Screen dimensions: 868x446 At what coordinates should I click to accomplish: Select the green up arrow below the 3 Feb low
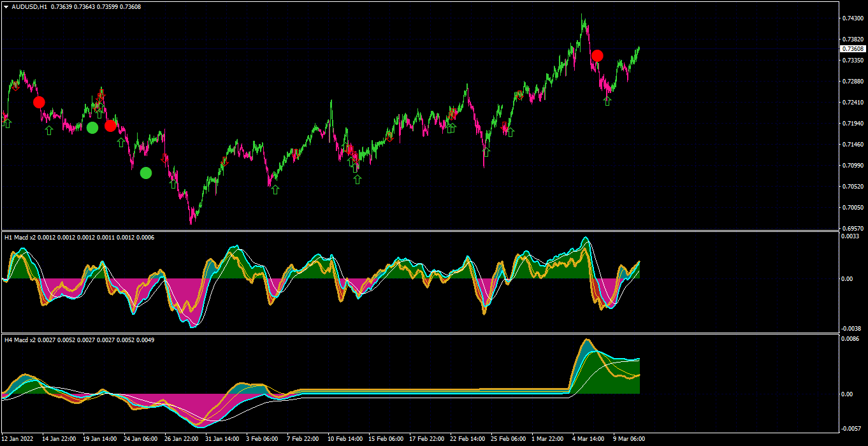[275, 189]
